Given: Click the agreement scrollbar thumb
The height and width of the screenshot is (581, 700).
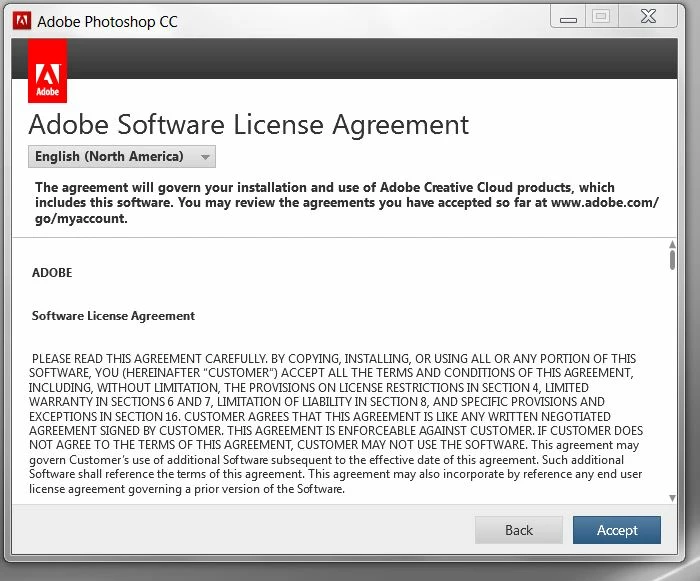Looking at the screenshot, I should (672, 260).
